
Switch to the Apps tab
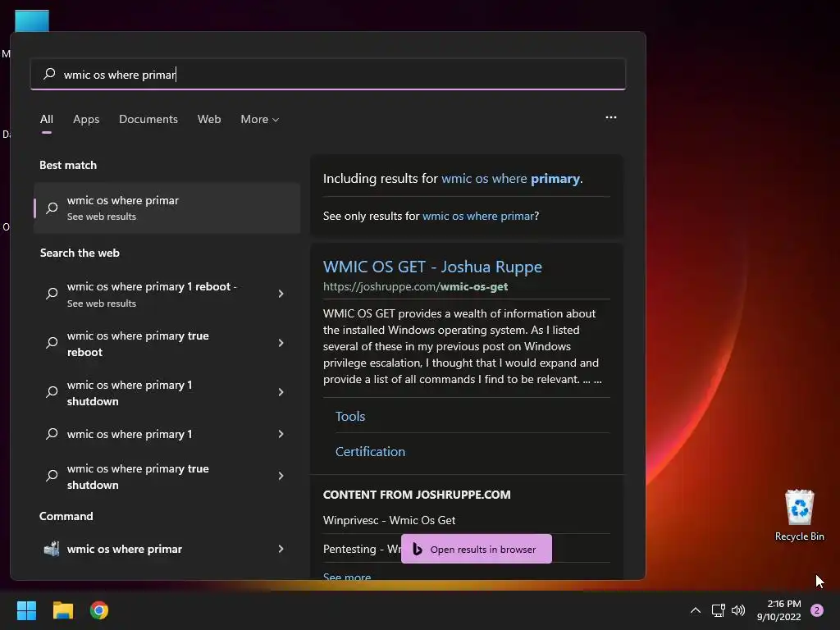click(86, 119)
